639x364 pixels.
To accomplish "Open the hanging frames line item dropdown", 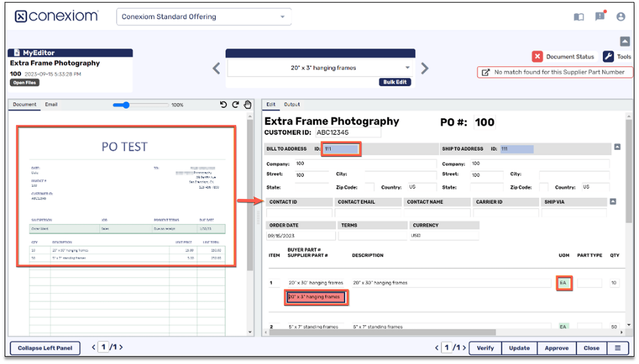I will 407,68.
